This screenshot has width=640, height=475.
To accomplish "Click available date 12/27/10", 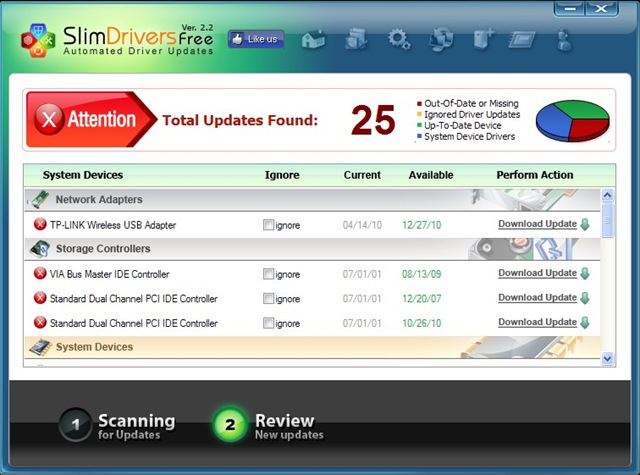I will (422, 225).
